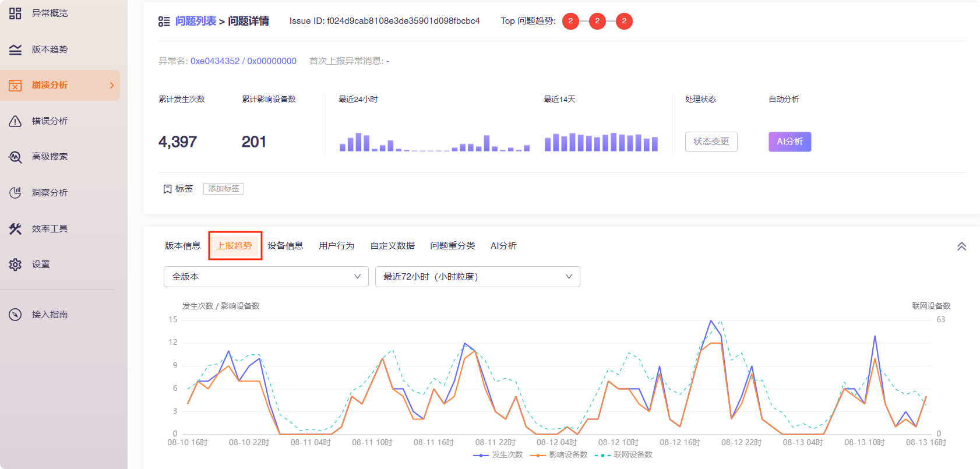Switch to the 设备信息 tab
The height and width of the screenshot is (469, 980).
tap(285, 246)
